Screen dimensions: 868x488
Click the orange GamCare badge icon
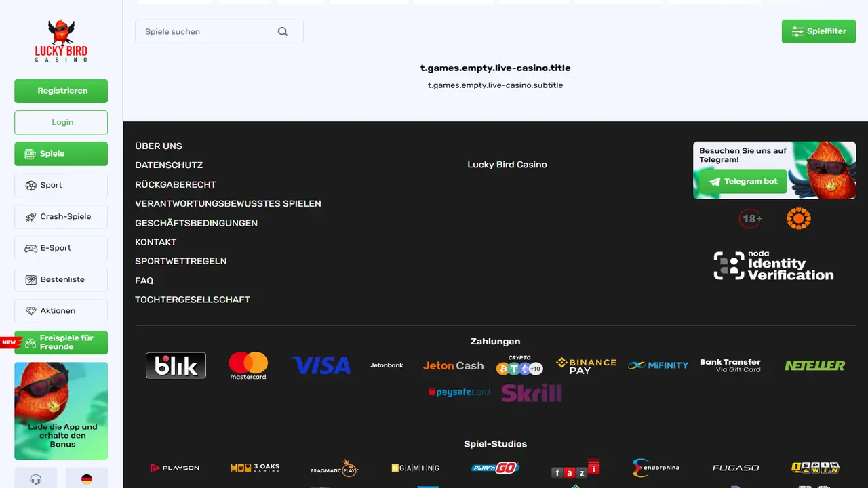[798, 218]
